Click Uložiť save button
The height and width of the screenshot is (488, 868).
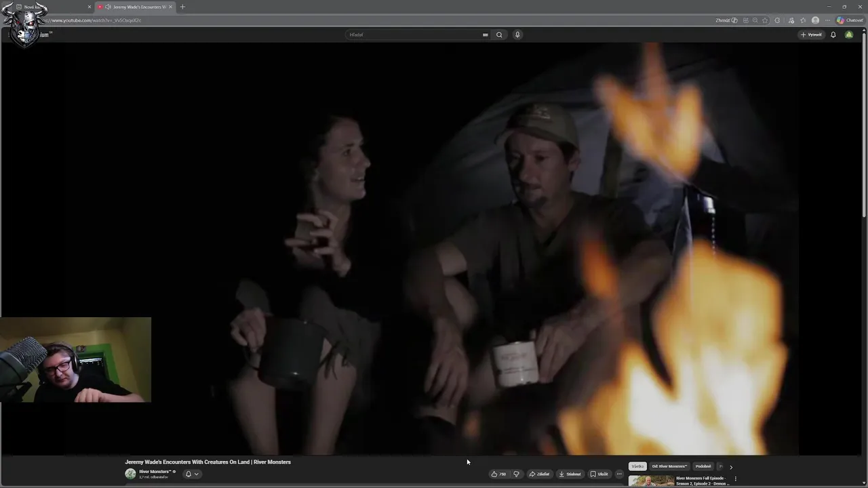click(599, 474)
